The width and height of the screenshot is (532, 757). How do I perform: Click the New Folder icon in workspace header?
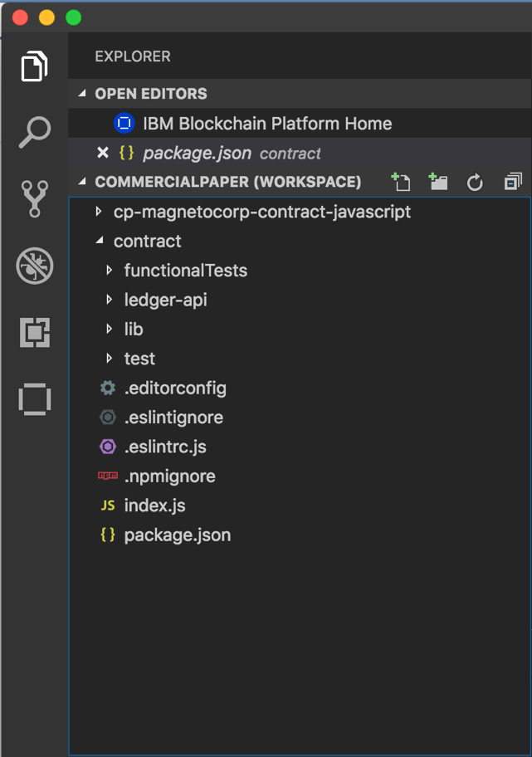[x=438, y=182]
